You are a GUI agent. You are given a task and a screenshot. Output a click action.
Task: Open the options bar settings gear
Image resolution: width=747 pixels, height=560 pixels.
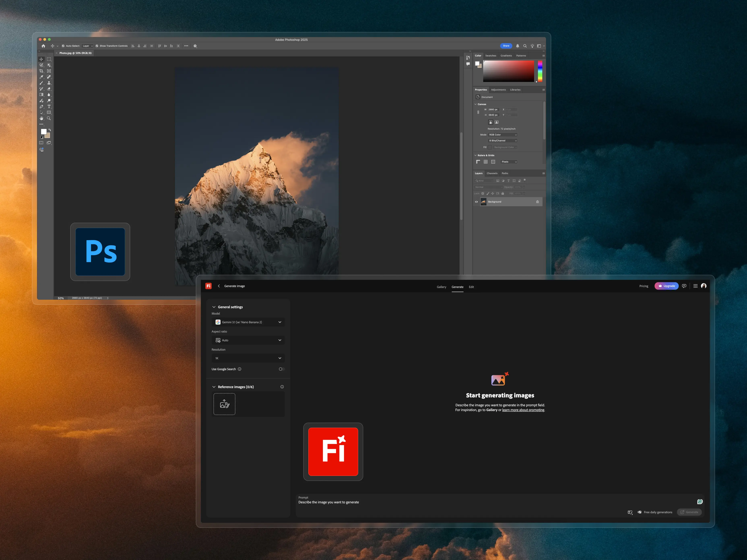pos(195,46)
